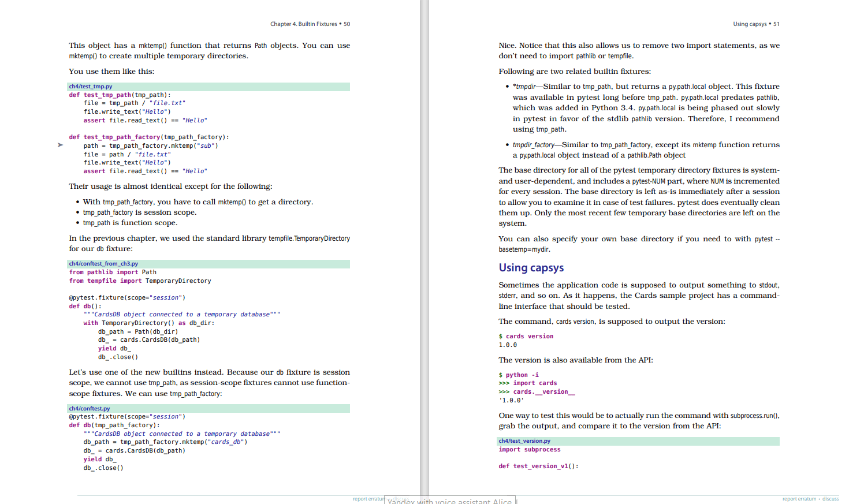Click the '$ cards version' command line
This screenshot has height=504, width=849.
point(526,337)
